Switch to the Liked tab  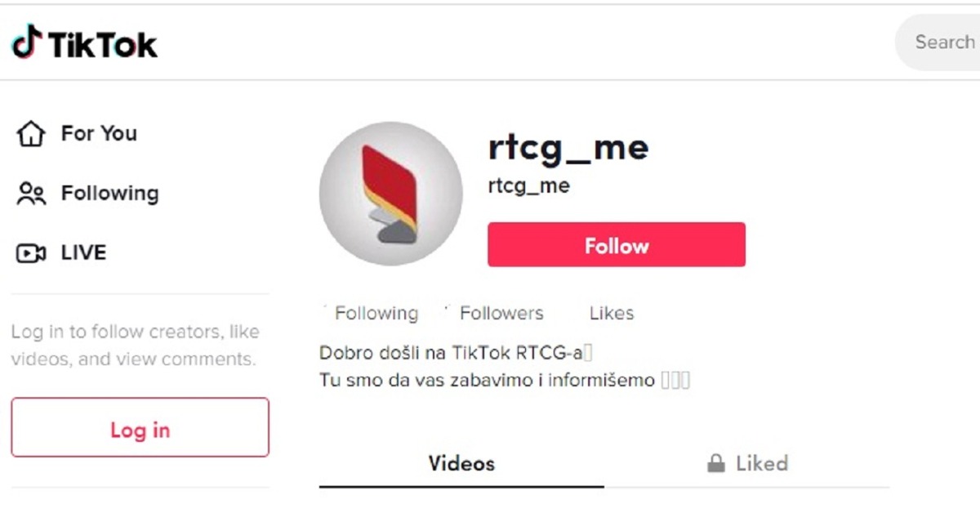click(x=747, y=464)
